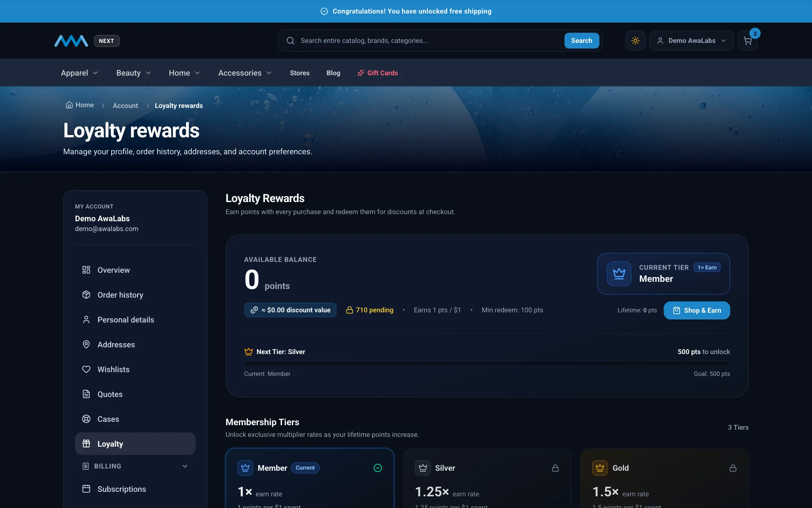This screenshot has height=508, width=812.
Task: Click the Addresses map pin icon
Action: [x=86, y=344]
